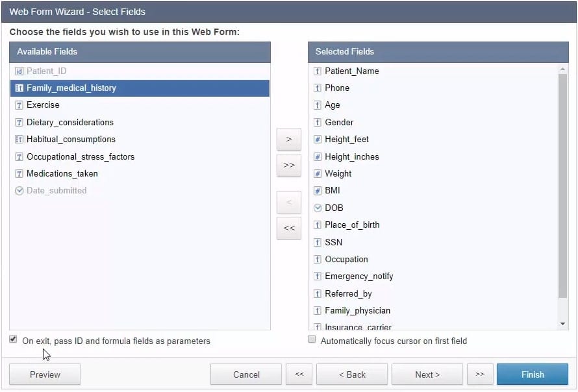Click the icon next to Habitual_consumptions
The image size is (578, 392).
(19, 140)
